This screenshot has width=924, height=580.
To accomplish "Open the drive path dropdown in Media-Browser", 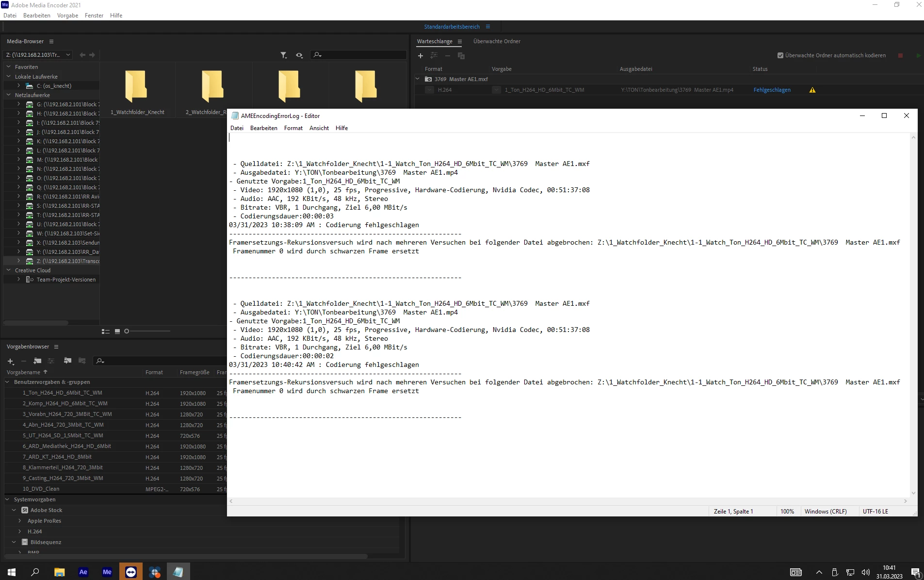I will [38, 55].
